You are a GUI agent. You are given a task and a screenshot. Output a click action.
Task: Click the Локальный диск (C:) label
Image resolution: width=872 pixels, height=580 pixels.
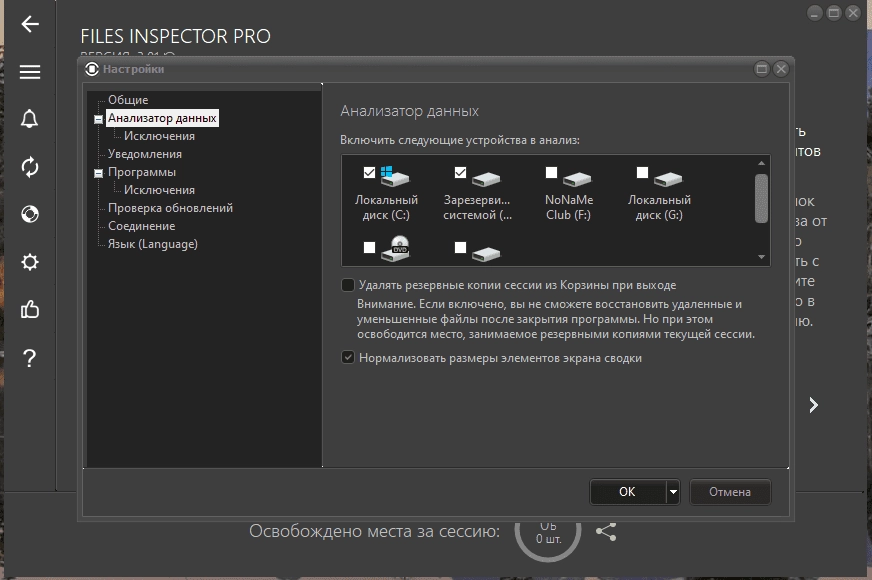[x=386, y=207]
